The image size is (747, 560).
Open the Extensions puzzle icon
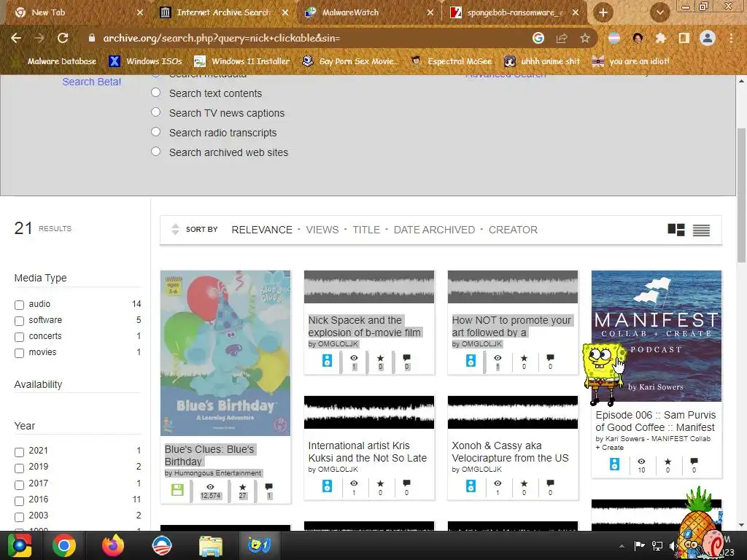(x=660, y=38)
